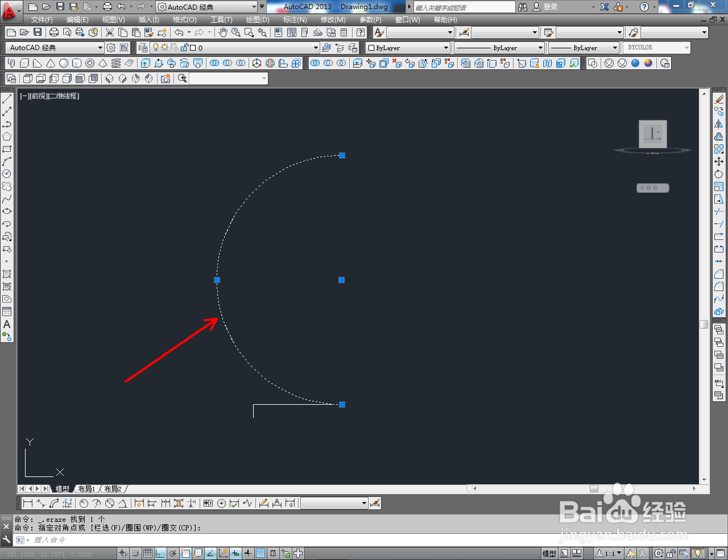Click the Zoom Previous icon

pos(262,32)
